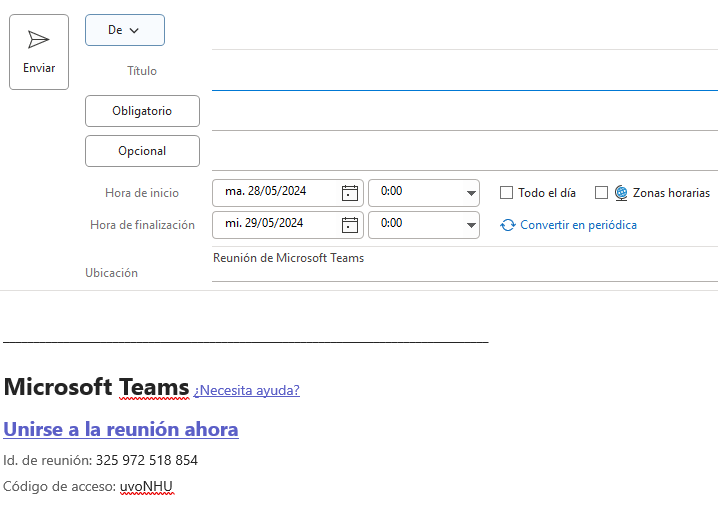
Task: Click the recurrence arrows icon
Action: coord(508,225)
